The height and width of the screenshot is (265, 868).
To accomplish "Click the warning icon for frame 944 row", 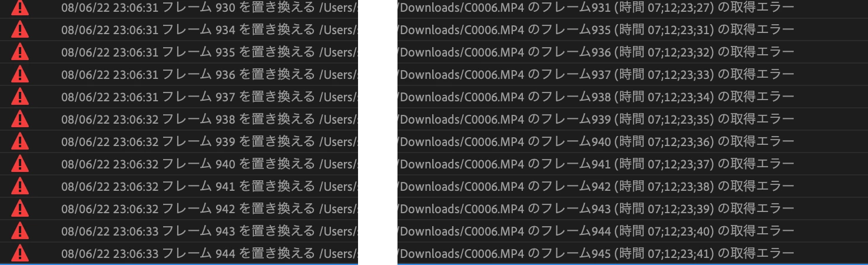I will 20,253.
